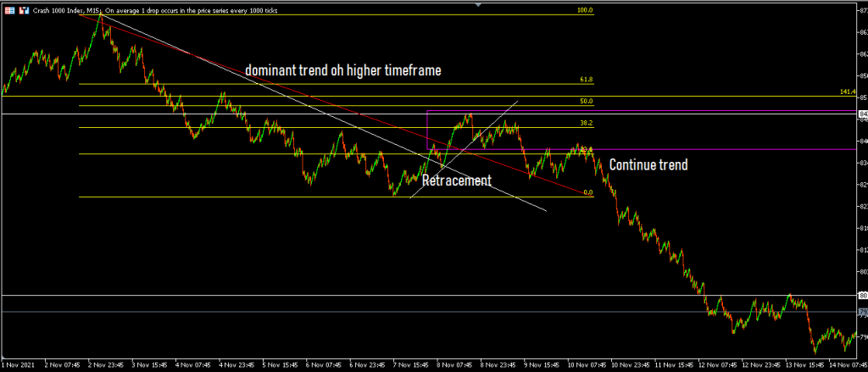The height and width of the screenshot is (372, 868).
Task: Select the Fibonacci 0.0 level label
Action: [x=587, y=192]
